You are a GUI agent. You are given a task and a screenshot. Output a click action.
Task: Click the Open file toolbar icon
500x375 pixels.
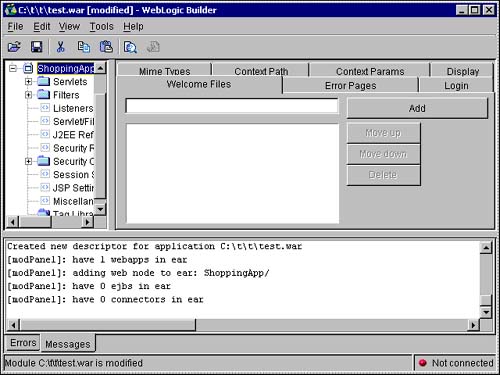(14, 47)
